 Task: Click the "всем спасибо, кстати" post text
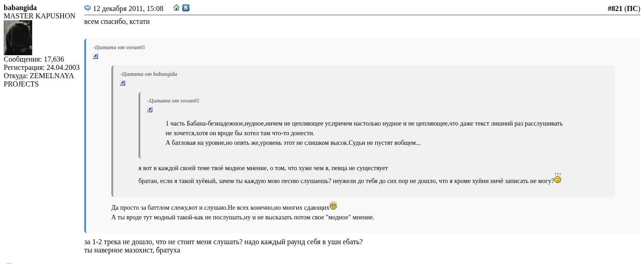tap(117, 22)
